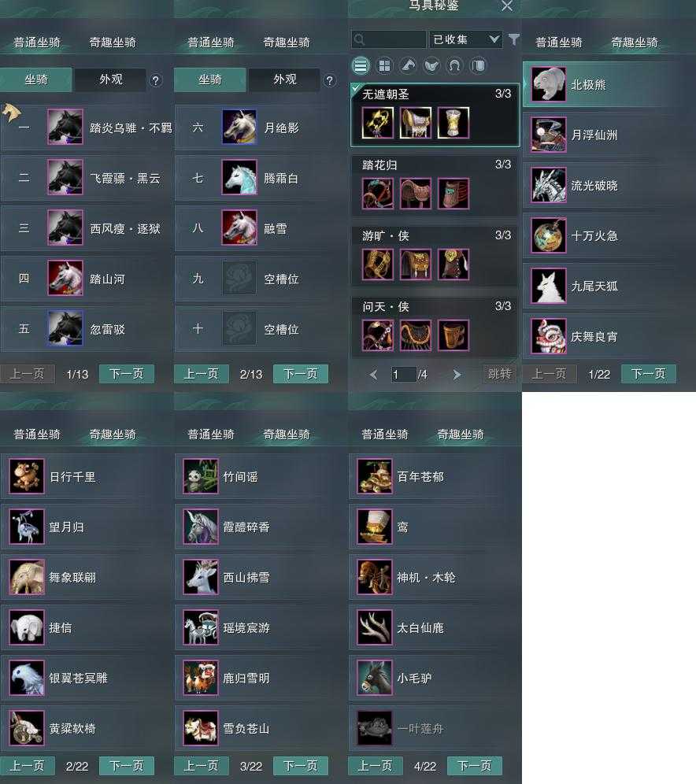
Task: Select the list view filter icon
Action: click(361, 65)
